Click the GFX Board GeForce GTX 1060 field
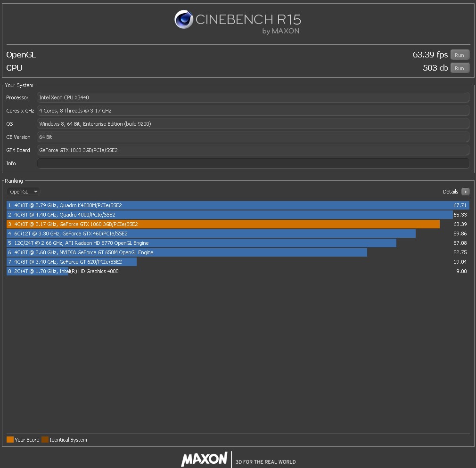This screenshot has width=476, height=468. pos(253,150)
